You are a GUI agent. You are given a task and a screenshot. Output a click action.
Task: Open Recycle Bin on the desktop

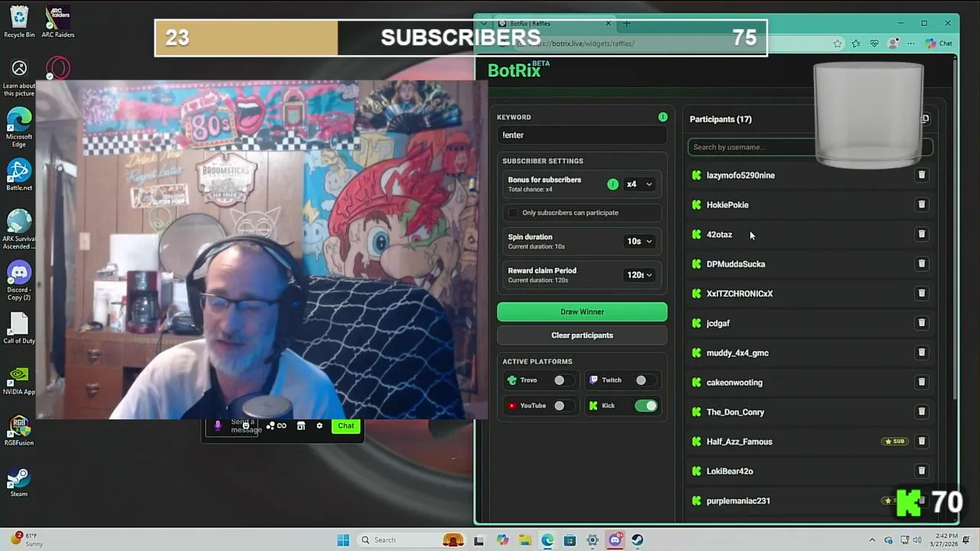(x=19, y=22)
